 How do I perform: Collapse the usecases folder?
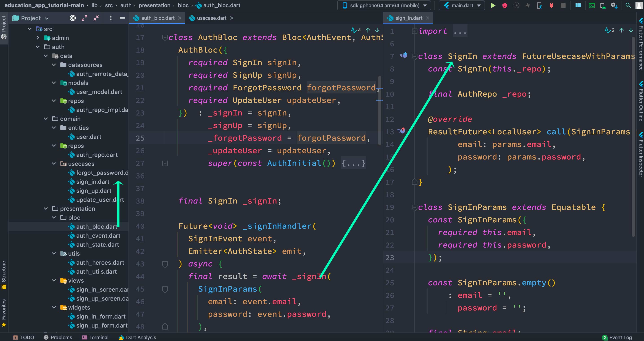point(54,164)
